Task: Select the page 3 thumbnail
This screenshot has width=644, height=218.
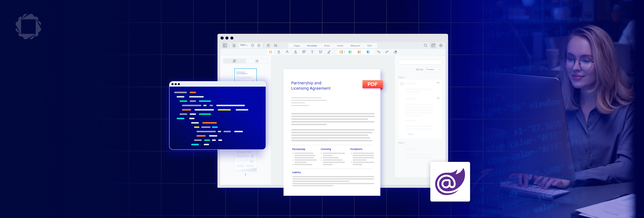Action: click(246, 161)
